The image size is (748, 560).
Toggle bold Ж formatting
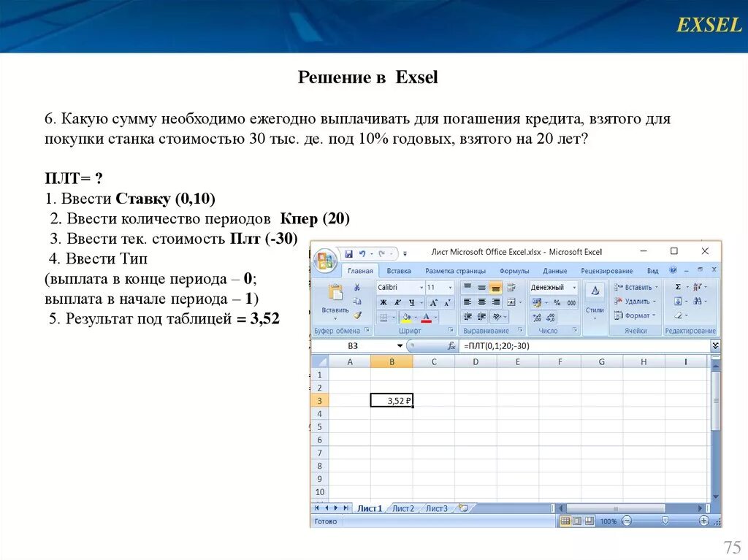click(x=383, y=302)
